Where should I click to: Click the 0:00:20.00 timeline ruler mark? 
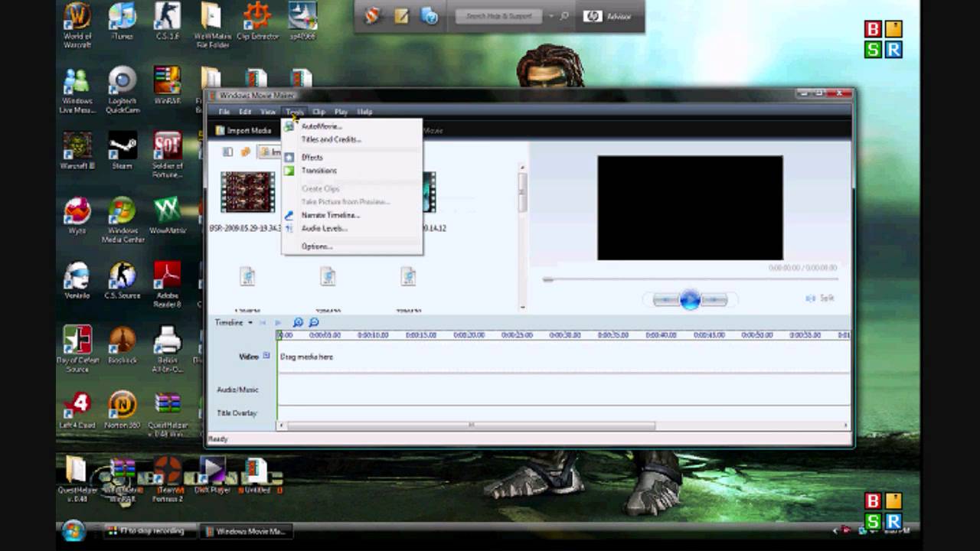(x=469, y=335)
